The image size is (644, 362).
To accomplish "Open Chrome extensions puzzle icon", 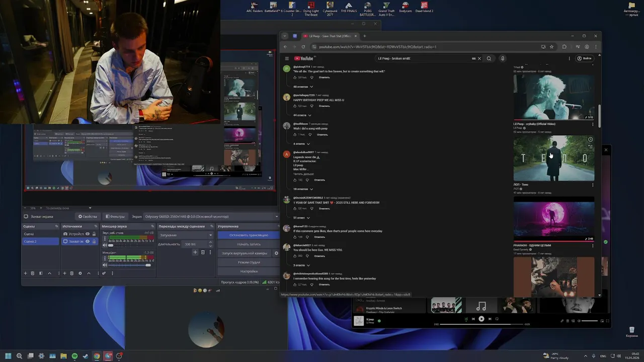I will (x=564, y=47).
